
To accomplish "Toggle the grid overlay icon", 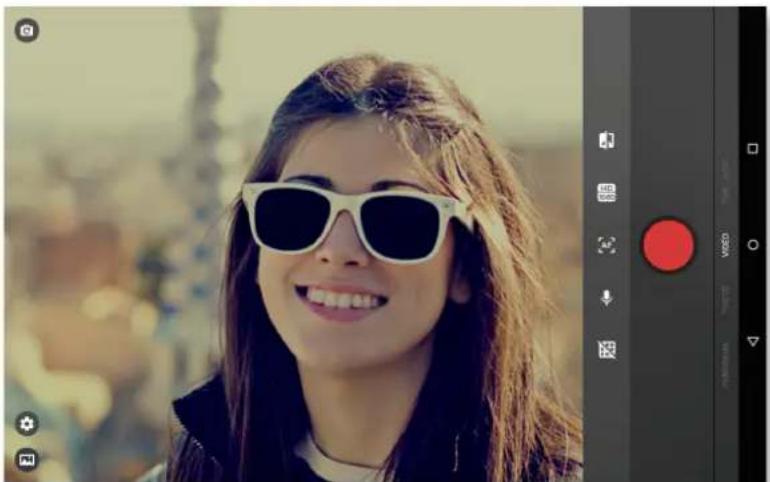I will pos(606,350).
